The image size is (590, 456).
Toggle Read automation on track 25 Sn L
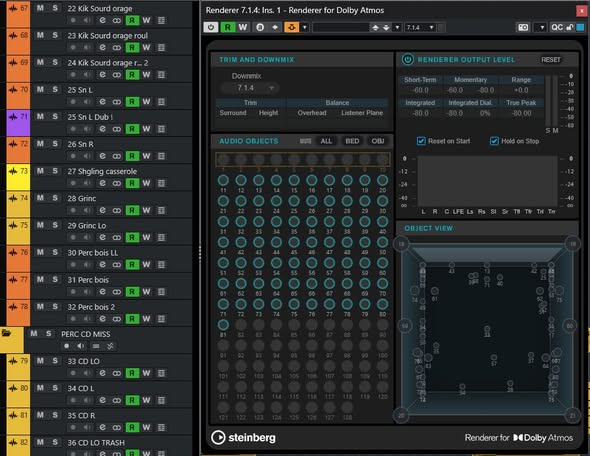(x=132, y=102)
